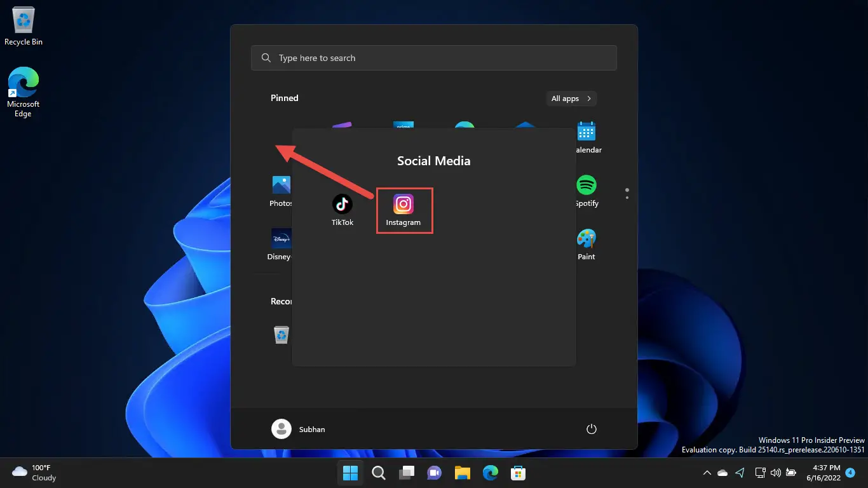868x488 pixels.
Task: Open the Photos pinned app
Action: pyautogui.click(x=280, y=191)
